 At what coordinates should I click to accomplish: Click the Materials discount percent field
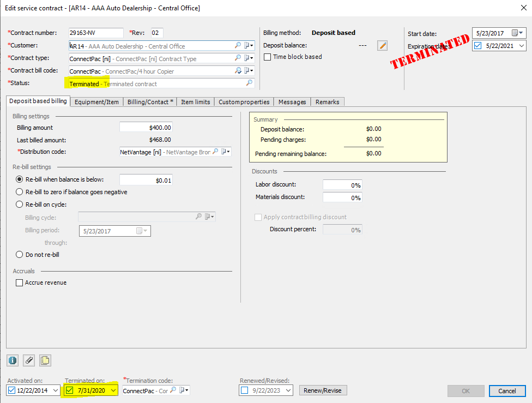342,197
